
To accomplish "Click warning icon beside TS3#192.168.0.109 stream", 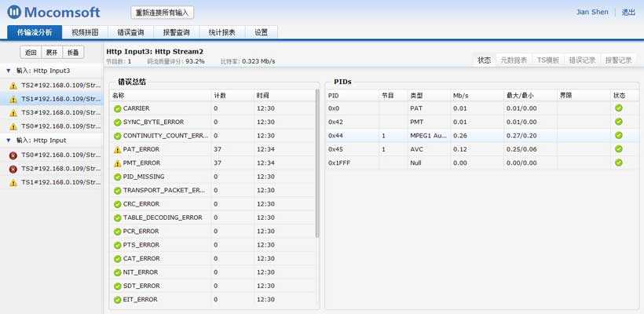I will (x=13, y=113).
